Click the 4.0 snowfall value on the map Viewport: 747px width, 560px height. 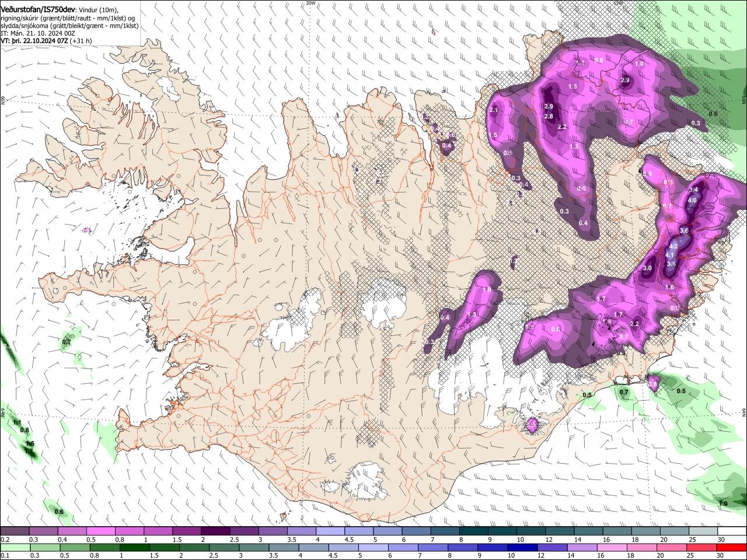[692, 200]
